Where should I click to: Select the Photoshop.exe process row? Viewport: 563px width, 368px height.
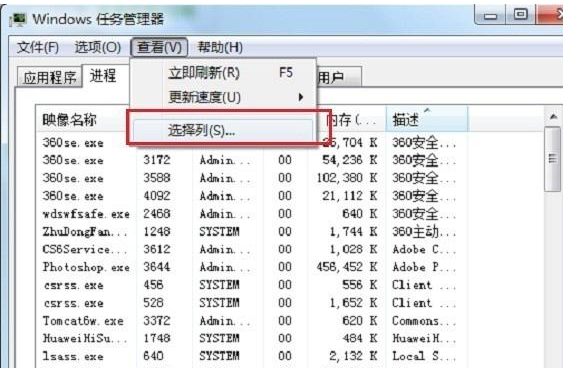[249, 267]
